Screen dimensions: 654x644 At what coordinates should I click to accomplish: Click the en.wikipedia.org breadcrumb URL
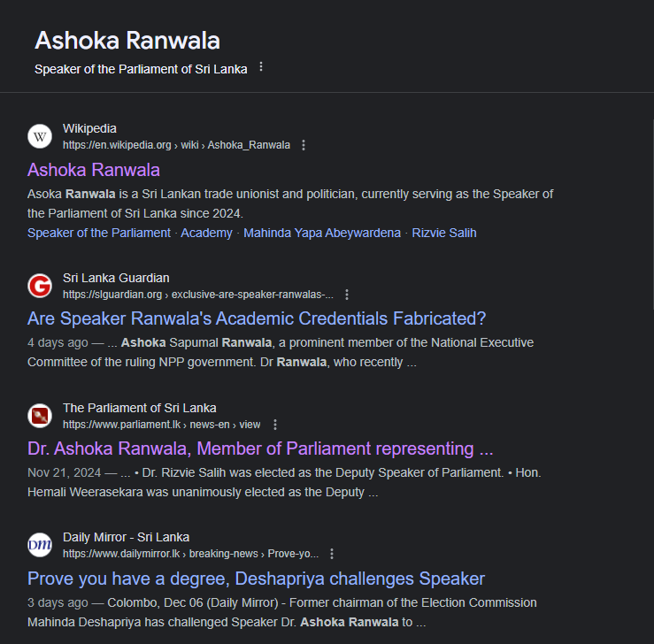[x=176, y=145]
